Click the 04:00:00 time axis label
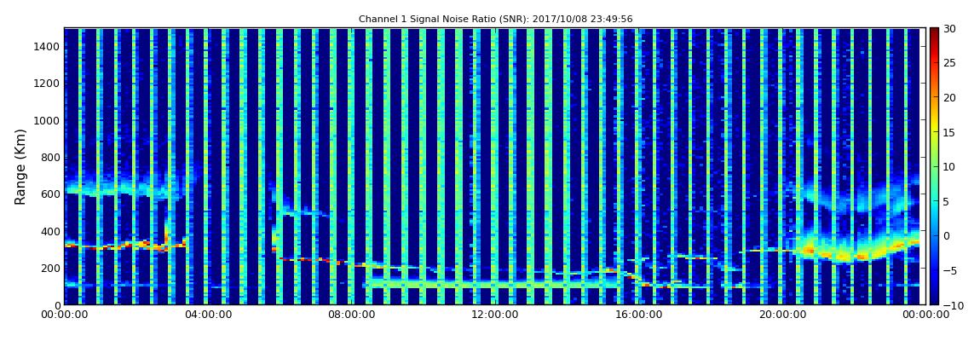 (x=207, y=315)
